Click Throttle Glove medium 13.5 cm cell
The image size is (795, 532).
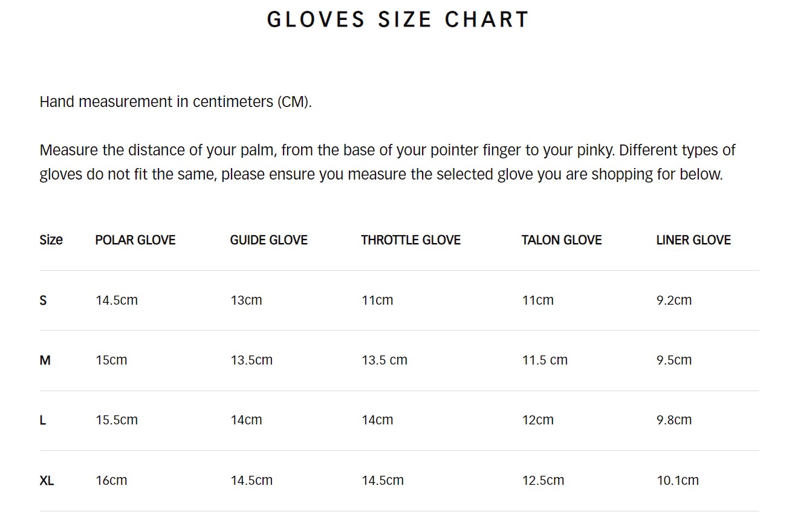pos(385,360)
